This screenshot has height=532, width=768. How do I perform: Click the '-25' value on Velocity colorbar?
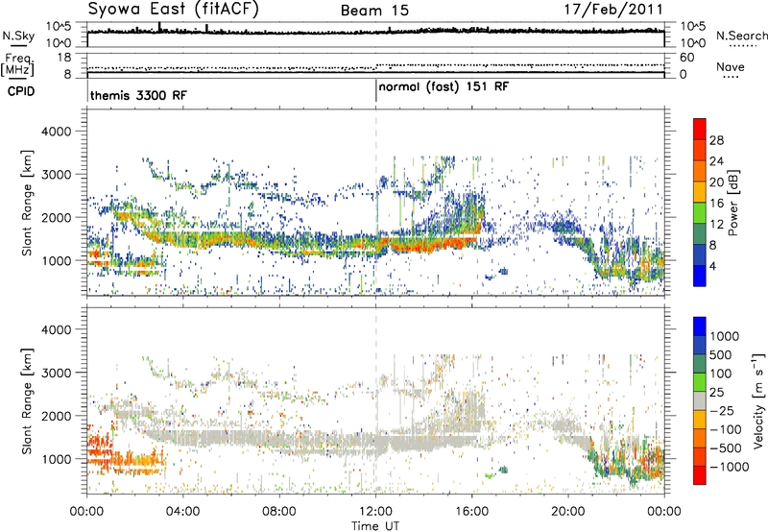(722, 411)
